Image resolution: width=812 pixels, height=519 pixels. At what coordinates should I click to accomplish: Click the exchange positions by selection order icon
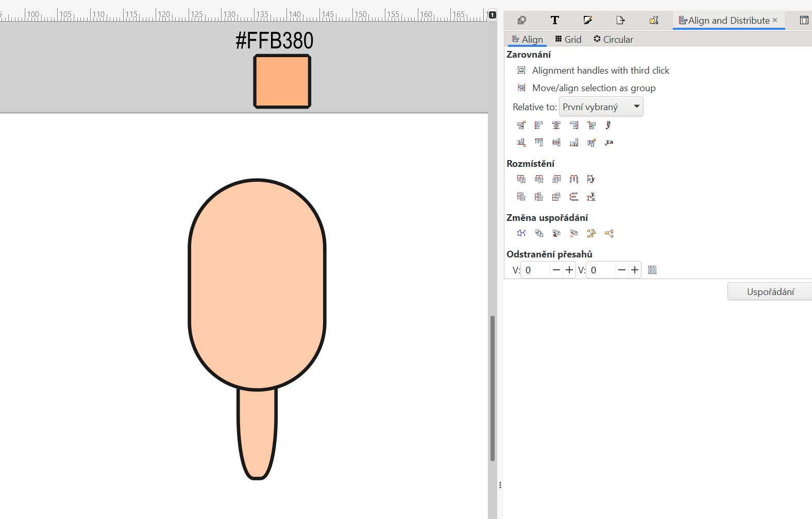pos(539,233)
